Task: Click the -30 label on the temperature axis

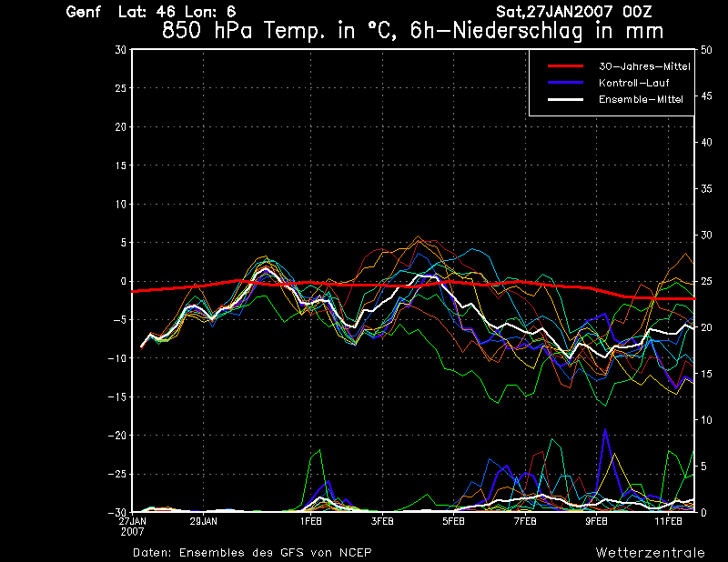Action: coord(116,512)
